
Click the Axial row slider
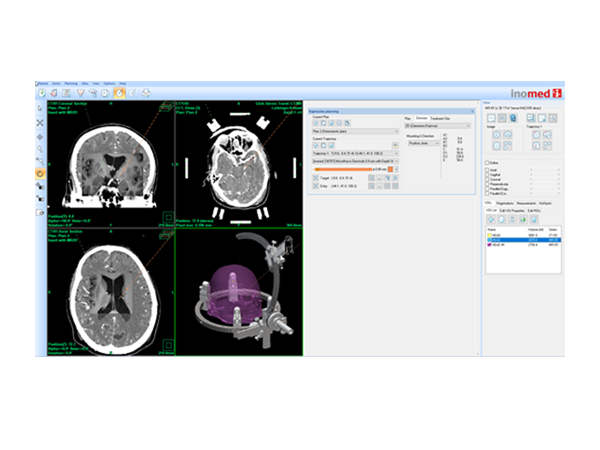click(x=545, y=170)
